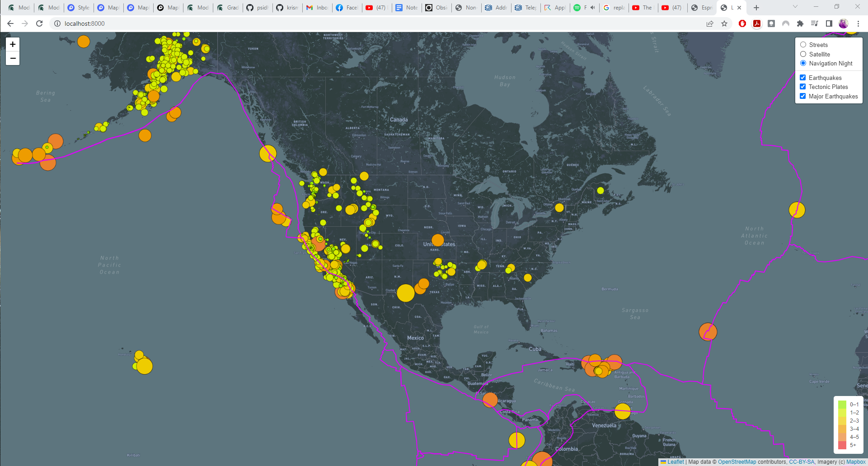Click the 0–1 legend color swatch

tap(842, 405)
